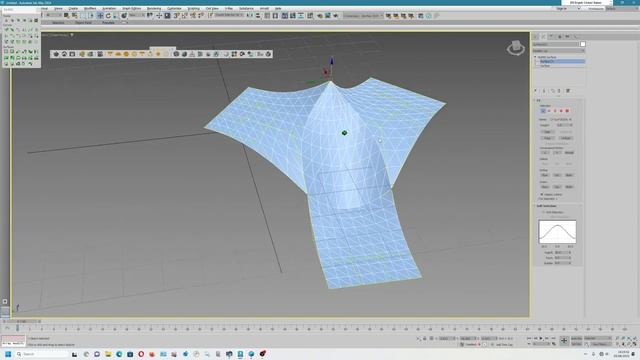Enable the Soft Selection checkbox
Screen dimensions: 640x360
(544, 212)
